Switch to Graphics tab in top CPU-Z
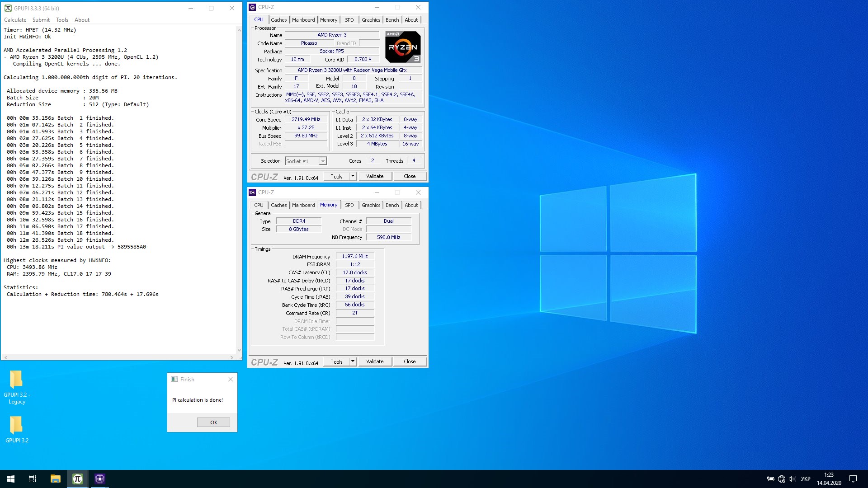Image resolution: width=868 pixels, height=488 pixels. [x=371, y=20]
